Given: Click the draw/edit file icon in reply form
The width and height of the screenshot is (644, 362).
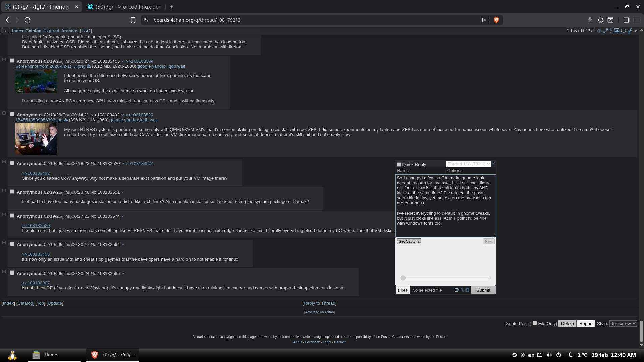Looking at the screenshot, I should (x=457, y=290).
